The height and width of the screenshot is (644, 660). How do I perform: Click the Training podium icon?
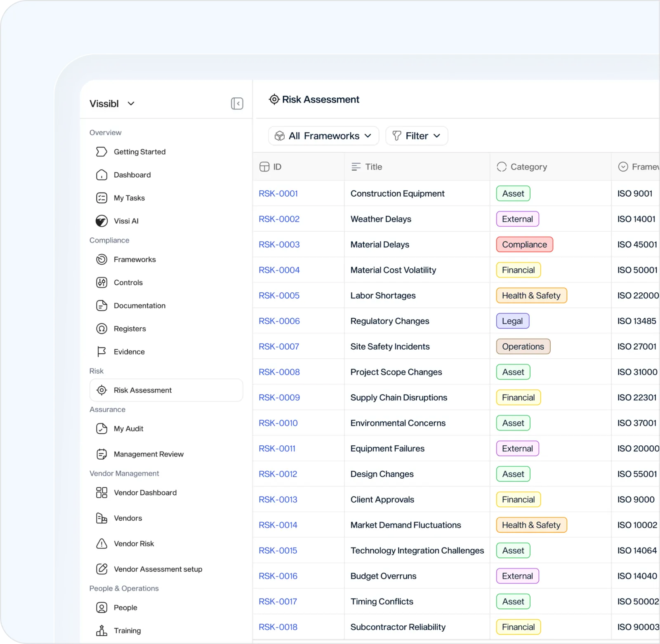tap(101, 631)
